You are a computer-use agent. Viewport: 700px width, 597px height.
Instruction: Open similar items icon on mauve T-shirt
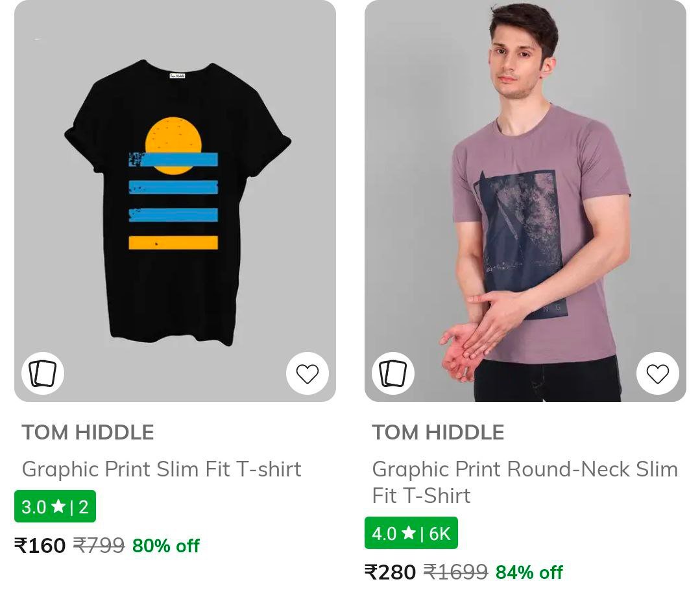tap(393, 373)
